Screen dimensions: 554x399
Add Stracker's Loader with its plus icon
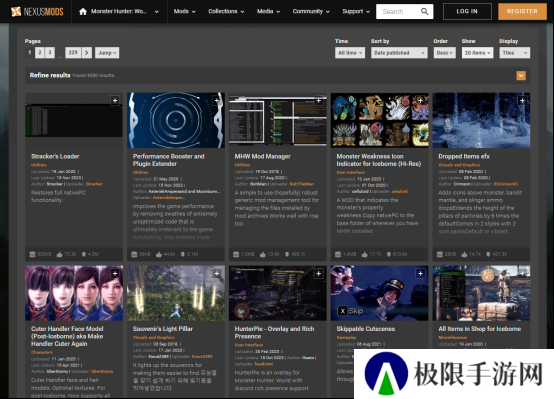pos(115,101)
